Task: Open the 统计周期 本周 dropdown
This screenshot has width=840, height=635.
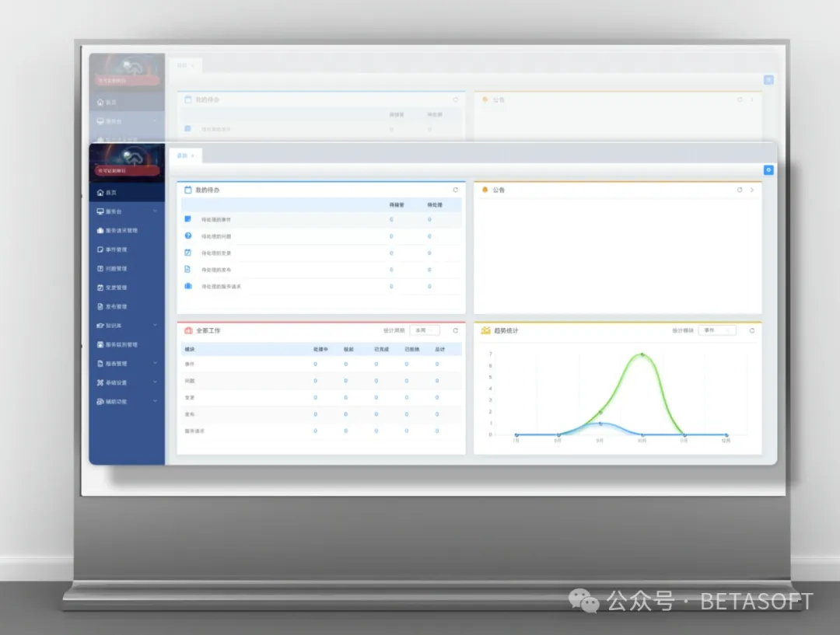Action: point(425,330)
